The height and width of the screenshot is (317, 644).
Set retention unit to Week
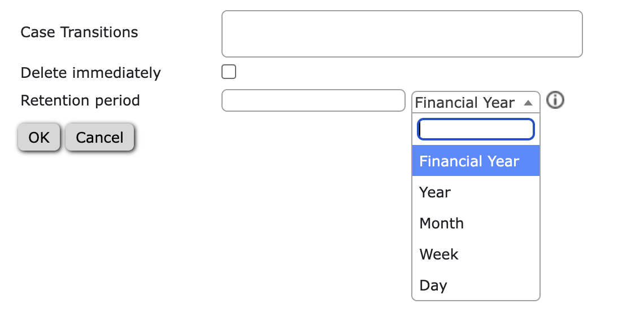point(476,254)
